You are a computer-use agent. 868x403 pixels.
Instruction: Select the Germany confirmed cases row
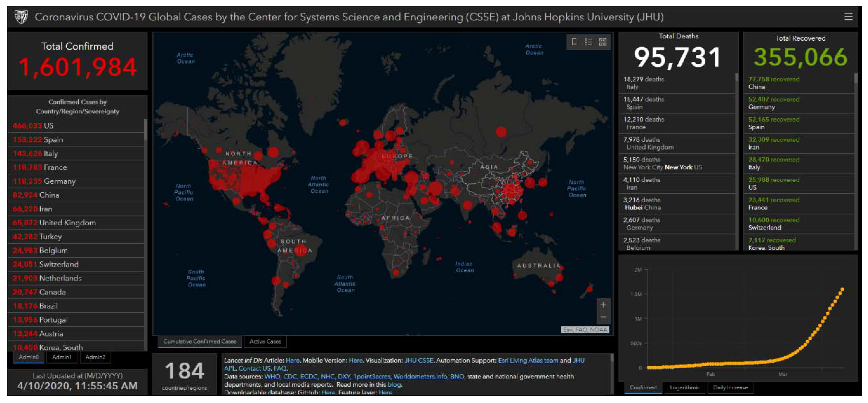[76, 181]
